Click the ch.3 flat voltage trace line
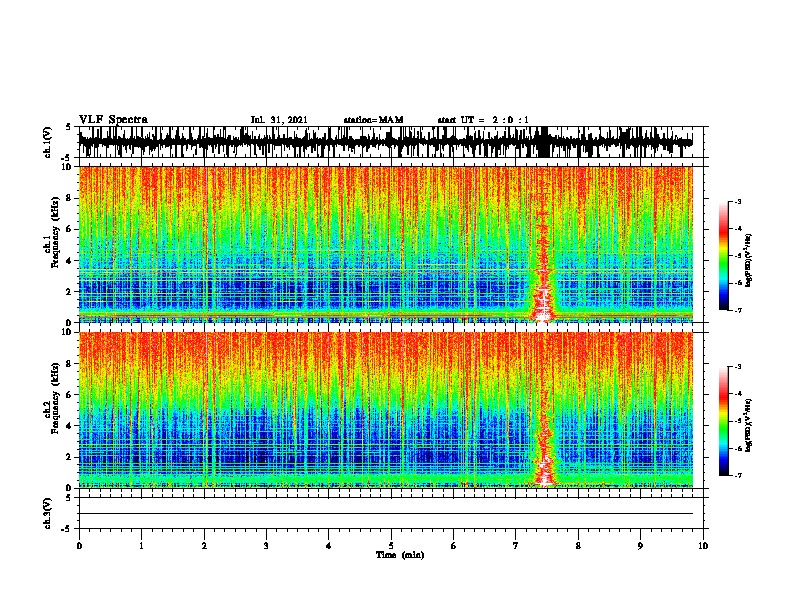Screen dimensions: 792x612 (385, 514)
